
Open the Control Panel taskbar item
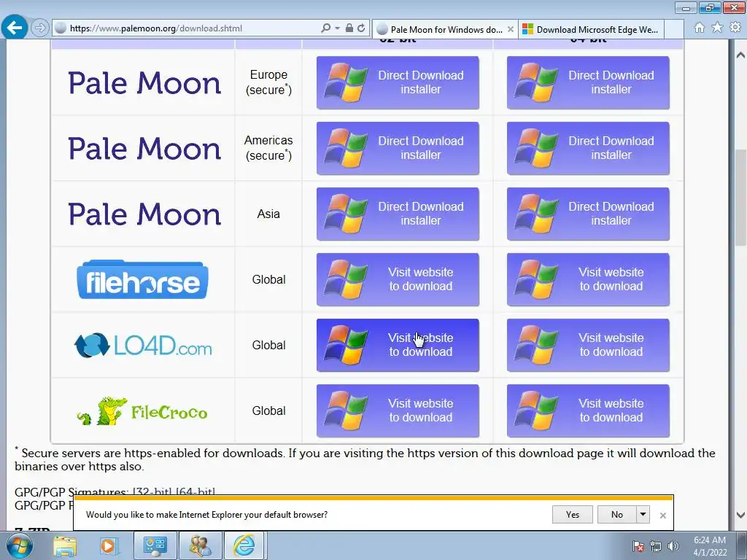tap(155, 545)
